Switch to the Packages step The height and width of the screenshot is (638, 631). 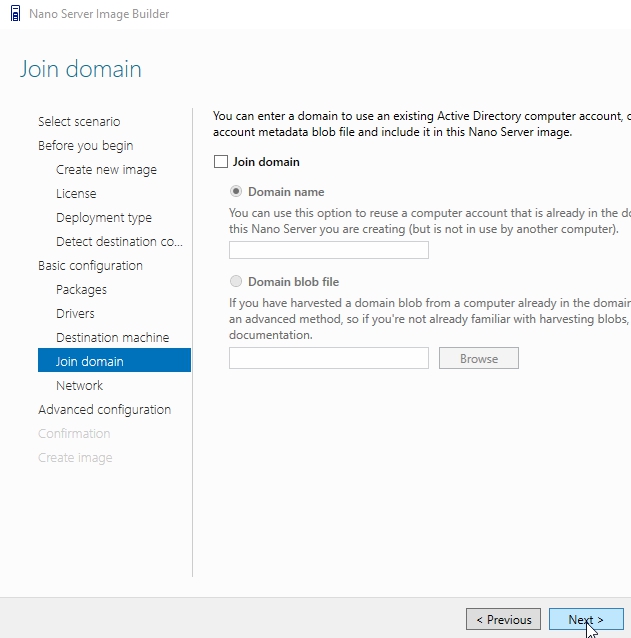click(81, 290)
